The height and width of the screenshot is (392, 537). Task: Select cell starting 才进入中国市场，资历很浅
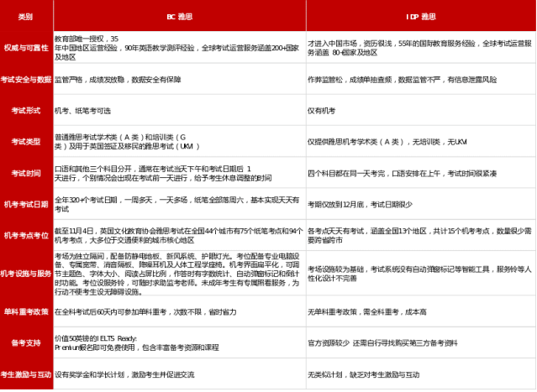point(421,48)
